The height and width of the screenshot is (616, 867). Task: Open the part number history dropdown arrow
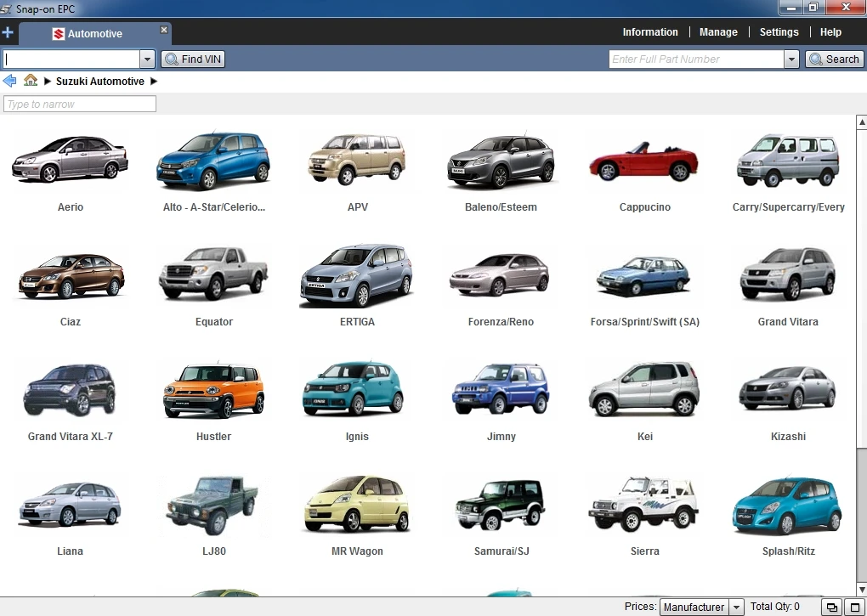[x=790, y=59]
